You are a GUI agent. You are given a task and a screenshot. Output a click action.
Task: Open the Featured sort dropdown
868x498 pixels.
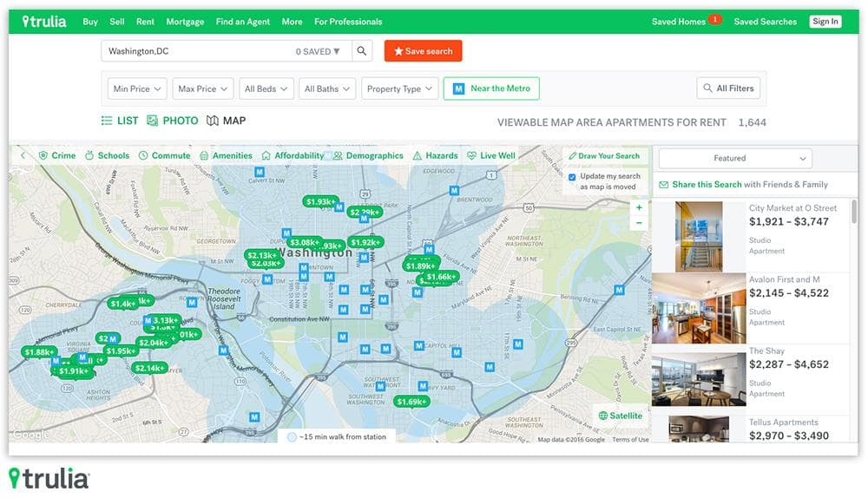point(735,158)
